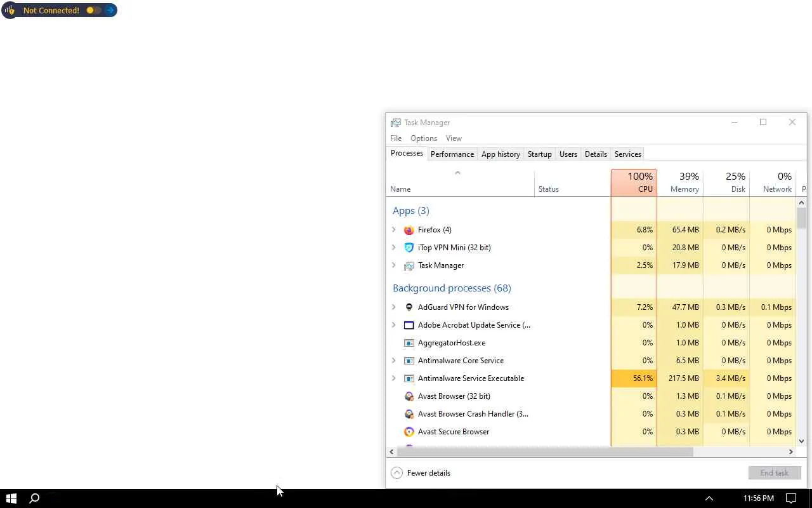Screen dimensions: 812x508
Task: Select the AggregatorHost.exe process row
Action: (x=591, y=343)
